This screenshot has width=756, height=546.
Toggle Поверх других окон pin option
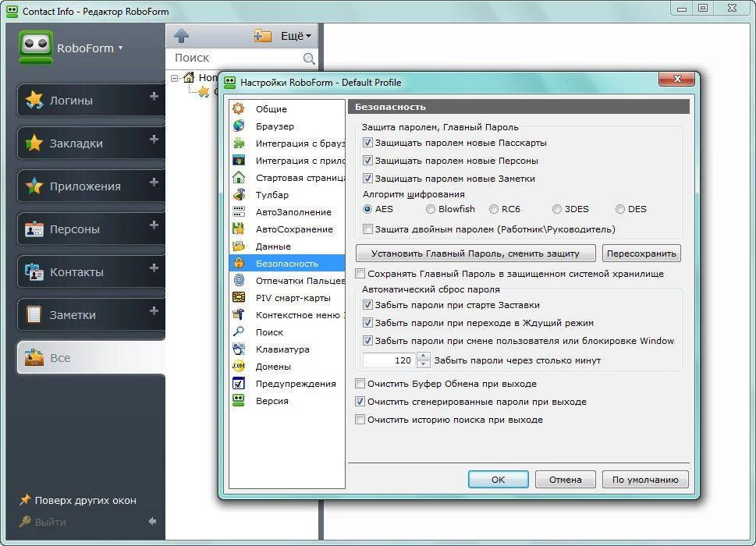click(x=78, y=500)
